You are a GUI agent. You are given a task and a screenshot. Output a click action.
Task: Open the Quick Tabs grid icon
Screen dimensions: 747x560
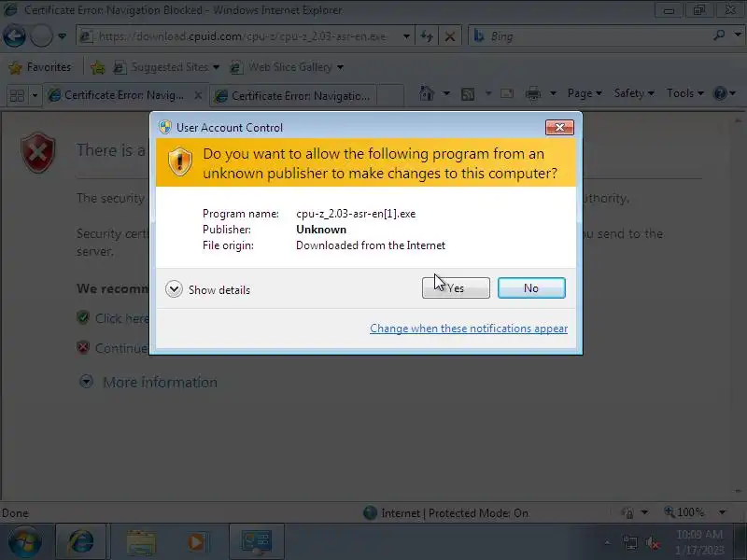pos(17,96)
